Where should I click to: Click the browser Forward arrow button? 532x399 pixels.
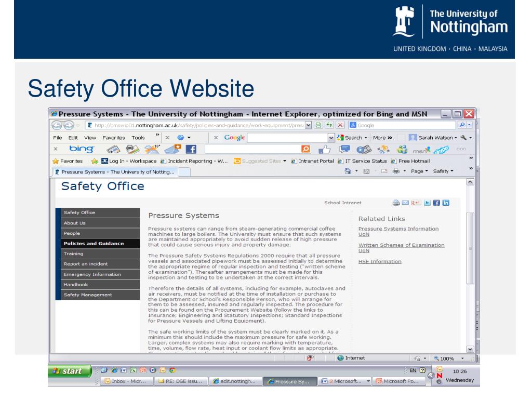click(x=69, y=126)
